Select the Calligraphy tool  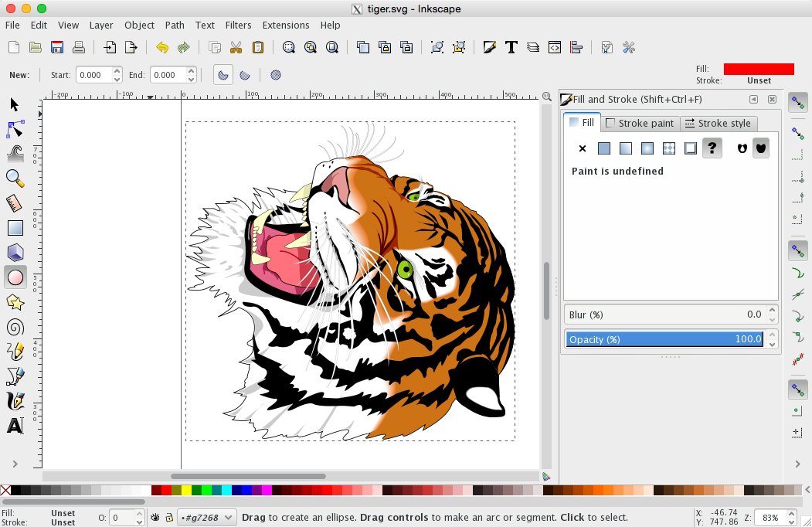15,402
